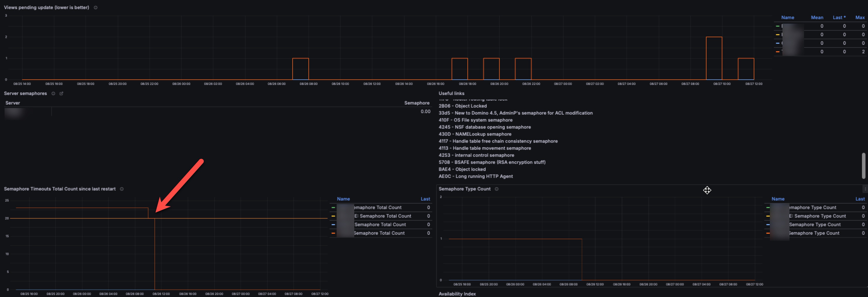This screenshot has height=297, width=868.
Task: Click the 0.00 semaphore value cell
Action: click(x=425, y=111)
